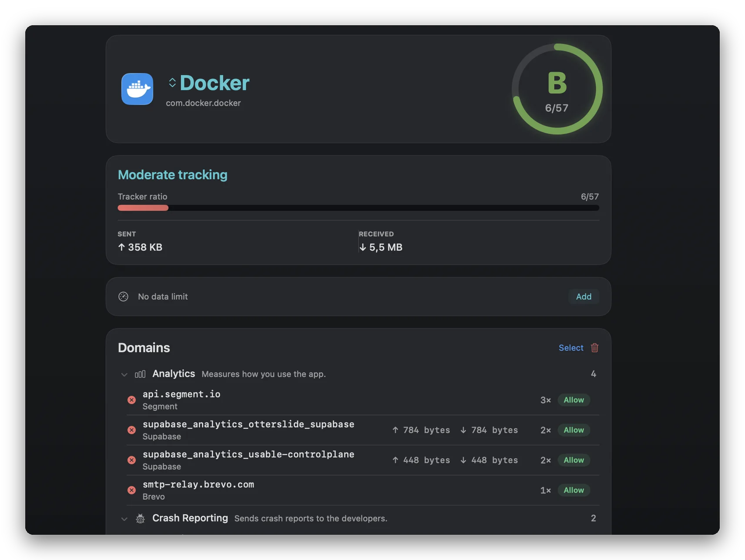Click the Domains section heading
Viewport: 745px width, 560px height.
144,348
